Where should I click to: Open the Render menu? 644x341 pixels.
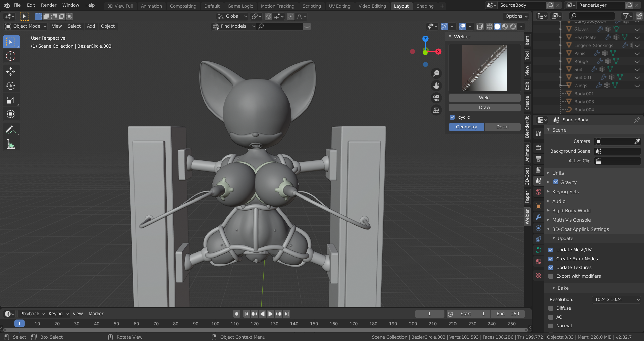pos(49,5)
